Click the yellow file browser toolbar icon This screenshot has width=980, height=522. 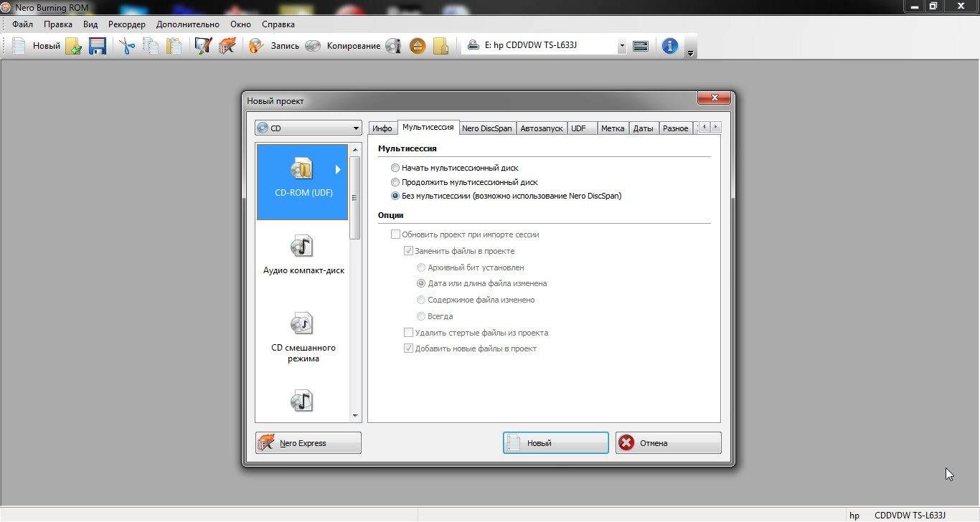coord(441,46)
